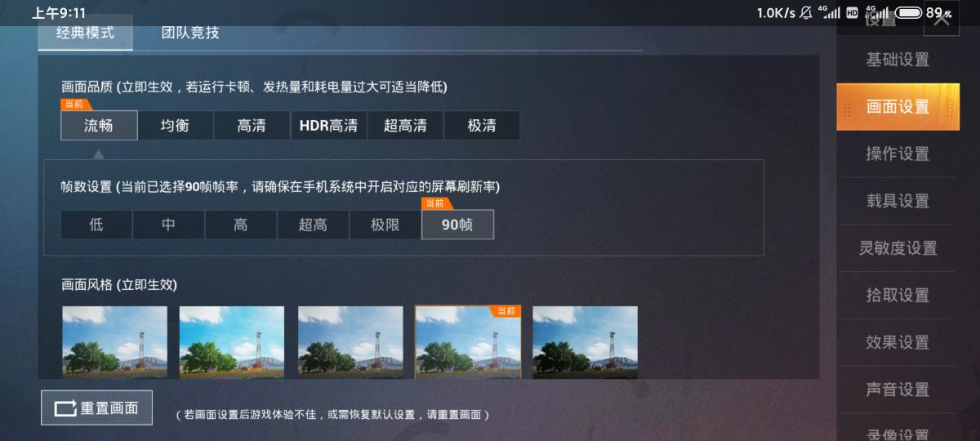Tap the HD indicator in status bar
This screenshot has height=441, width=980.
pyautogui.click(x=852, y=12)
